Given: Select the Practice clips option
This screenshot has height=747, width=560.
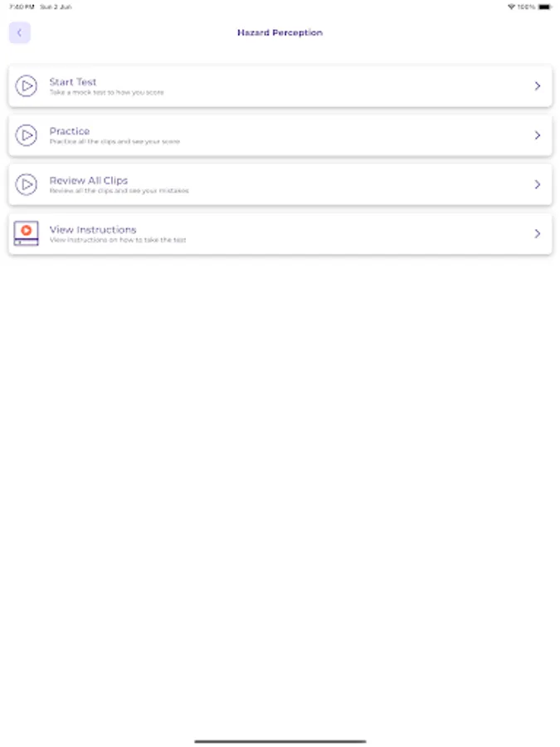Looking at the screenshot, I should [280, 135].
